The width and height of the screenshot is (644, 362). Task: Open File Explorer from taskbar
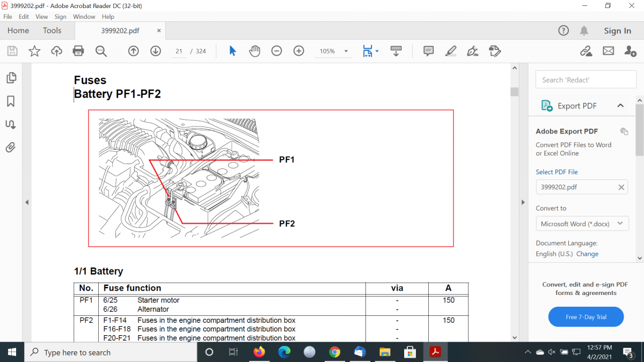pyautogui.click(x=385, y=352)
